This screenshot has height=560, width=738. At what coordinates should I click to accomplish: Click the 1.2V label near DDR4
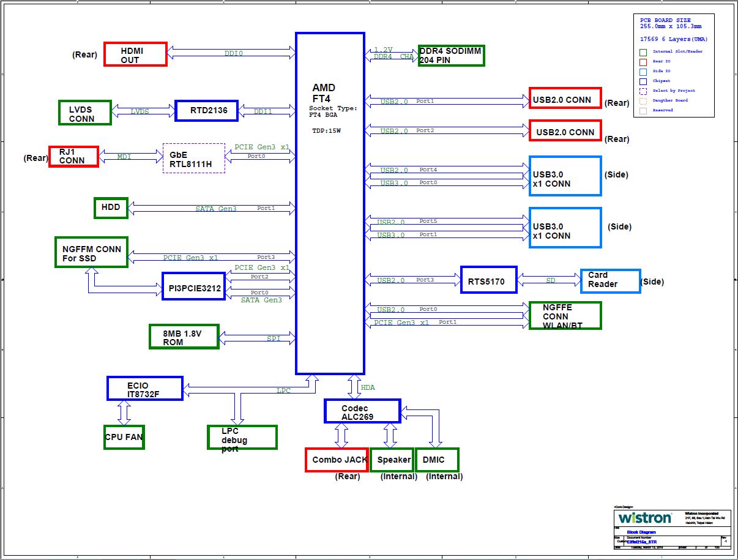(x=383, y=50)
